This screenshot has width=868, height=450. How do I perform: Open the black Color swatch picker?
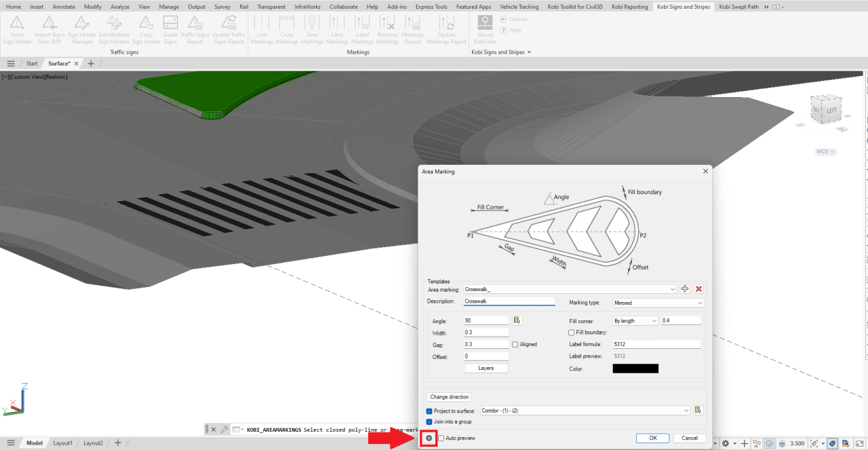635,369
